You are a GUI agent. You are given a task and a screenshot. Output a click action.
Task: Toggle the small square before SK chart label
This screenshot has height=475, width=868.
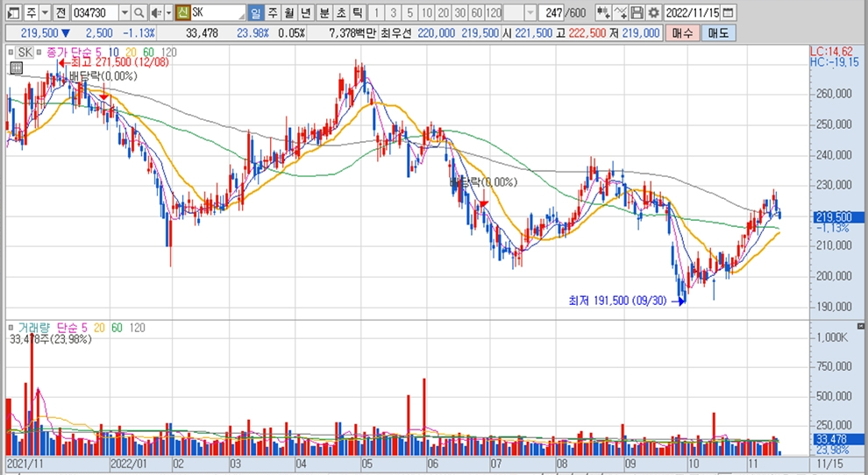pyautogui.click(x=11, y=53)
